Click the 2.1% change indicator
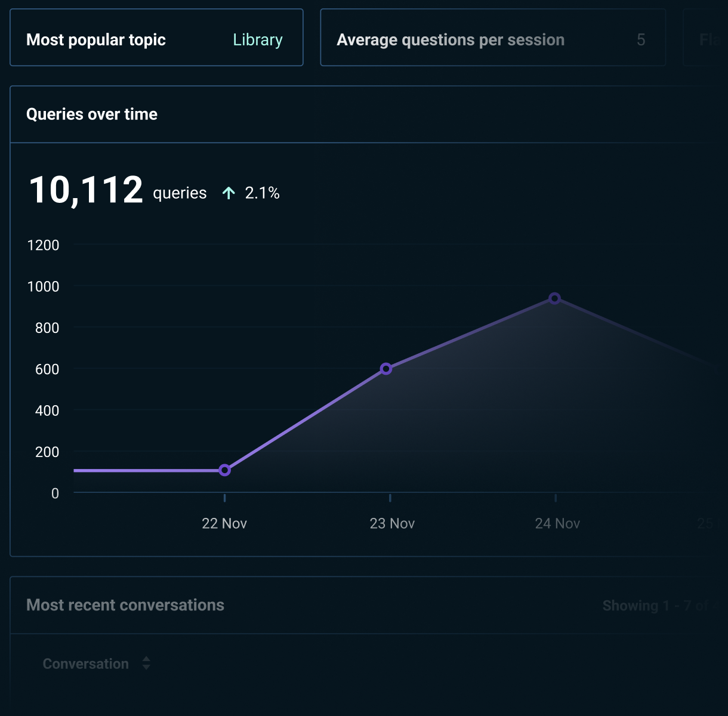Image resolution: width=728 pixels, height=716 pixels. point(262,193)
